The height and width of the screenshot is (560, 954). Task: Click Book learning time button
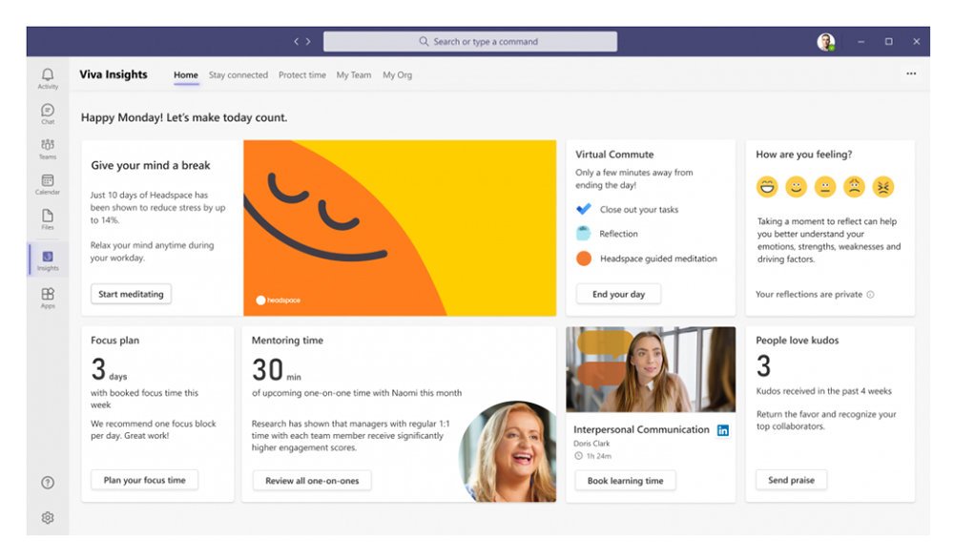pyautogui.click(x=625, y=481)
